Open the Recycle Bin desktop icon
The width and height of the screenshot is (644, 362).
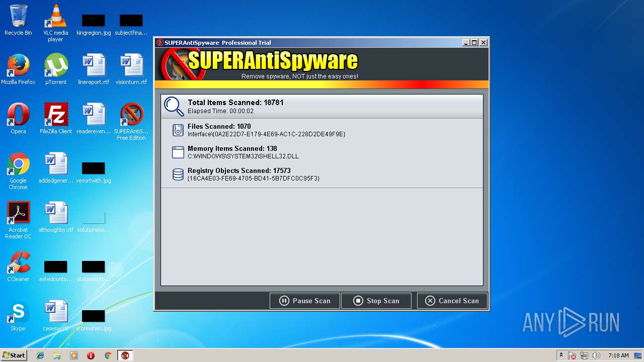(x=18, y=20)
